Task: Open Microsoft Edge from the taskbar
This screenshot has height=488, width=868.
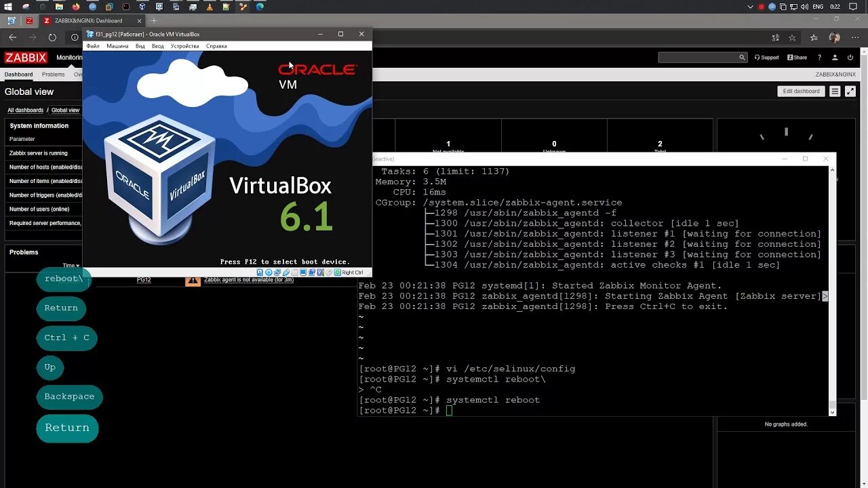Action: pos(260,7)
